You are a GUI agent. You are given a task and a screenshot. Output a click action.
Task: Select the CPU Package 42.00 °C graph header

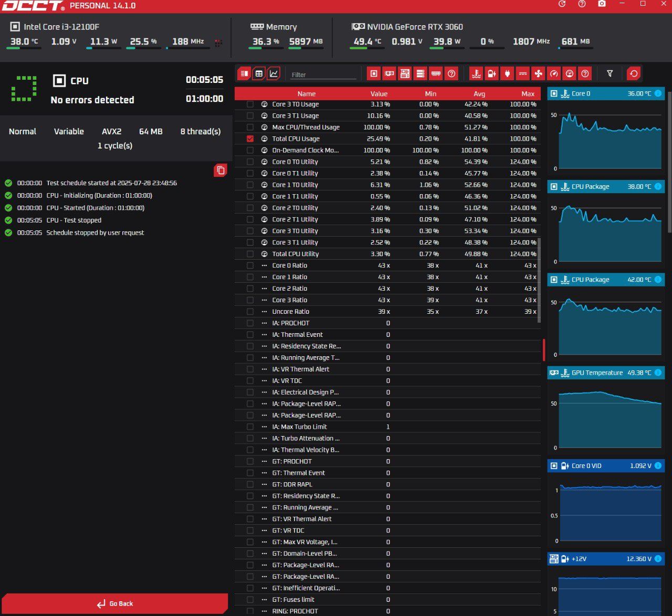(x=606, y=280)
